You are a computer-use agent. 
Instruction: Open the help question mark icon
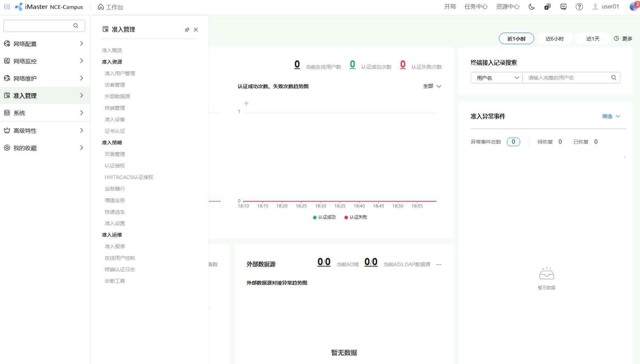[x=579, y=7]
